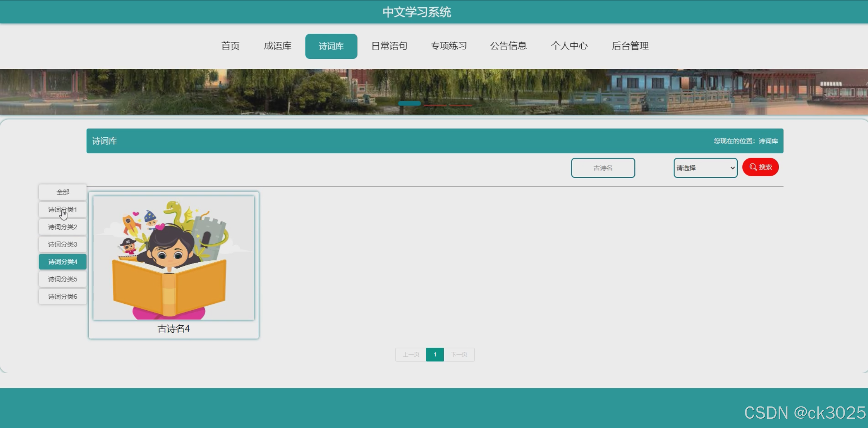Filter by 诗词分类1
The image size is (868, 428).
pos(63,210)
